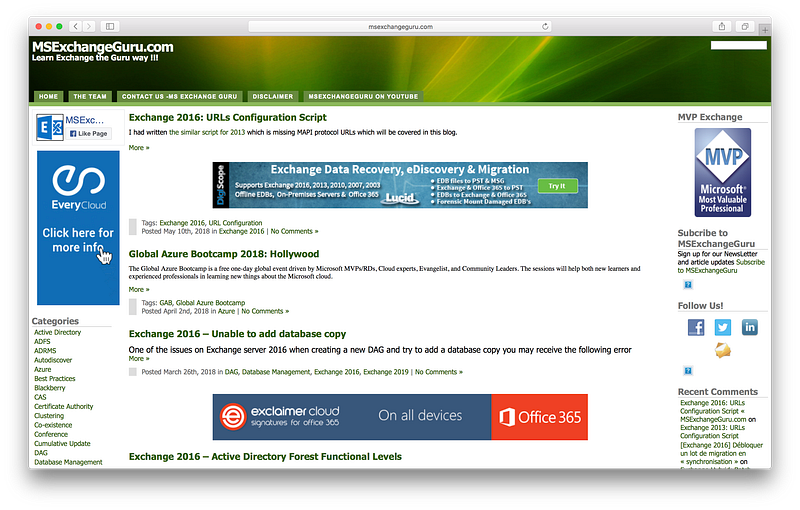Open THE TEAM navigation tab
Screen dimensions: 800x510
pos(90,96)
